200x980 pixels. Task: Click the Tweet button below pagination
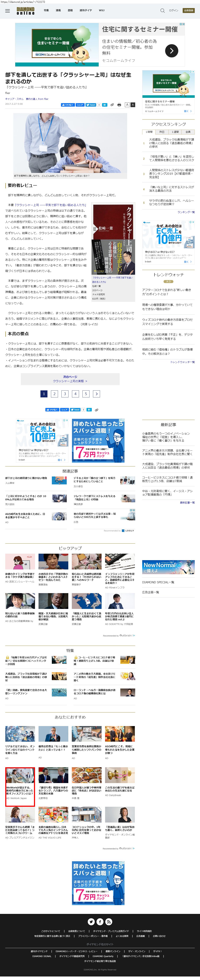[x=75, y=410]
